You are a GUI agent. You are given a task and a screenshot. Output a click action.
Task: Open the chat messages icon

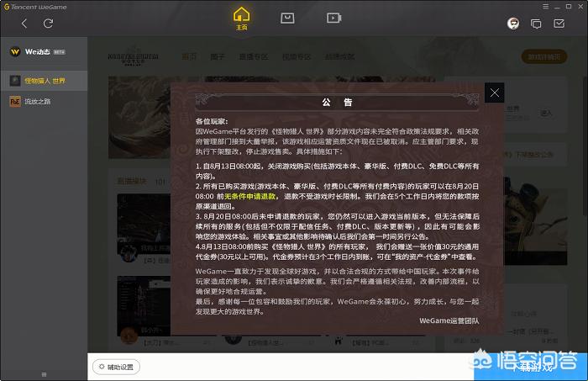(536, 24)
